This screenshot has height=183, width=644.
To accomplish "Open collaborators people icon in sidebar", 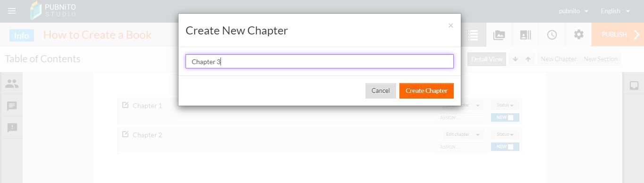I will point(12,84).
